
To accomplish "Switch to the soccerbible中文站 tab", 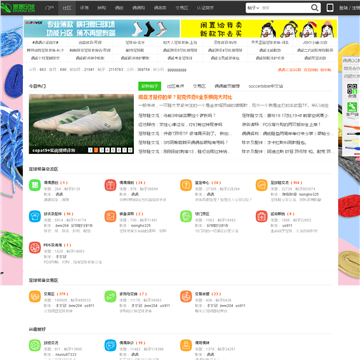I will click(266, 86).
